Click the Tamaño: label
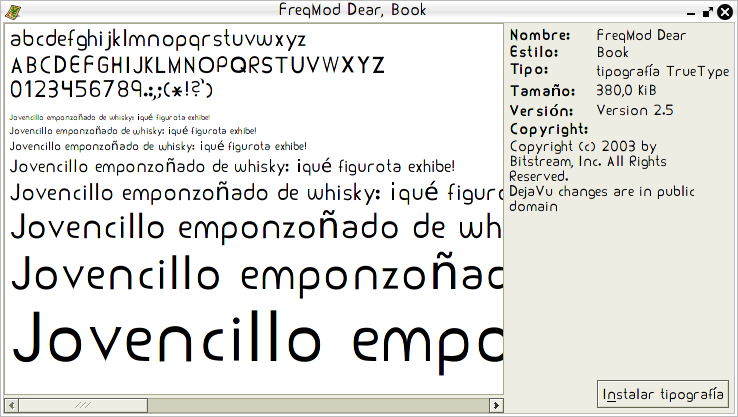The image size is (738, 417). [x=542, y=90]
